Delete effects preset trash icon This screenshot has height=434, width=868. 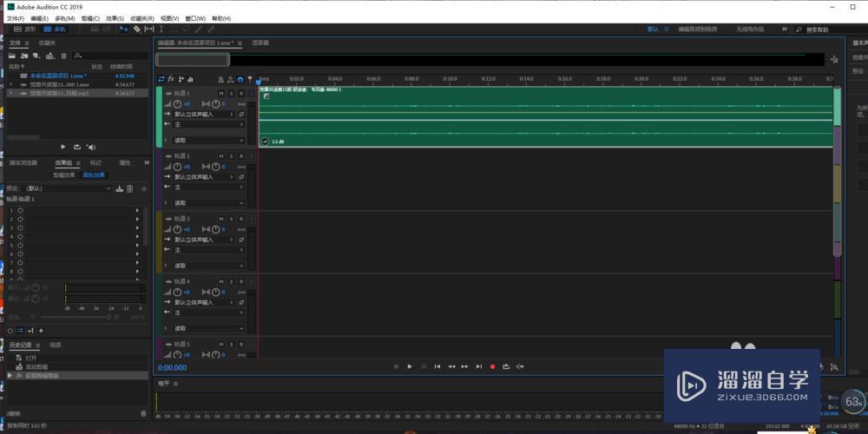click(130, 188)
